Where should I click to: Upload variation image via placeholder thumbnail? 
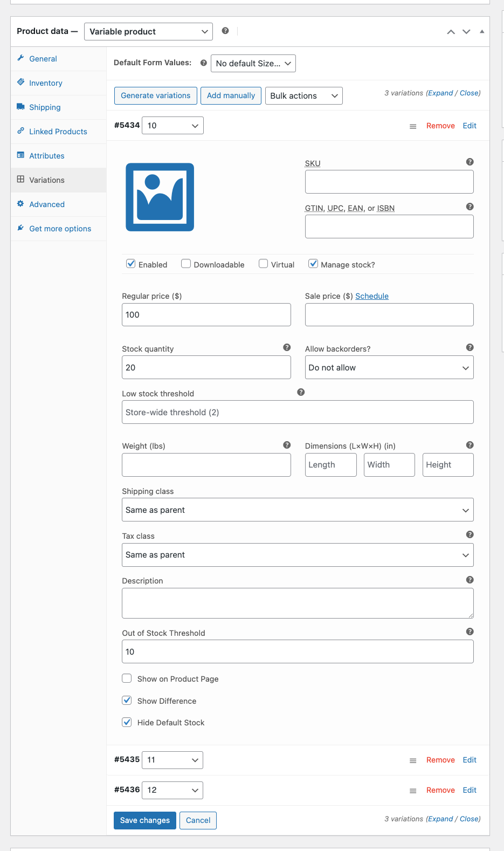tap(160, 197)
